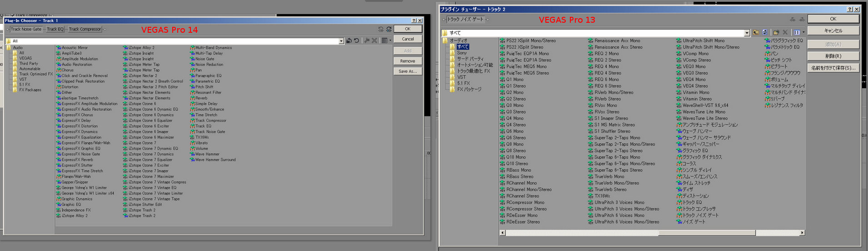Viewport: 868px width, 251px height.
Task: Select the Wave Hammer Surround plug-in icon
Action: tap(192, 160)
